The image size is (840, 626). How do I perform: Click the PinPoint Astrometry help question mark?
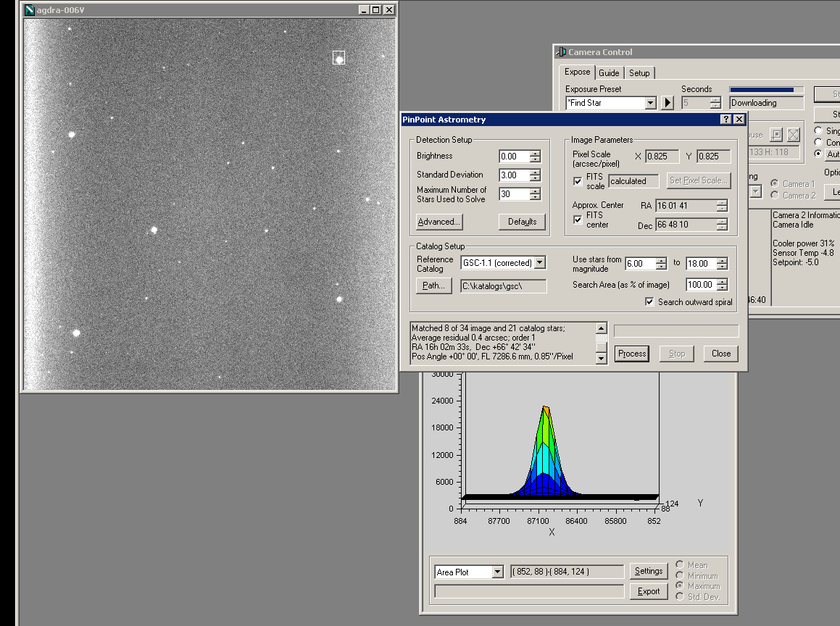click(x=725, y=120)
